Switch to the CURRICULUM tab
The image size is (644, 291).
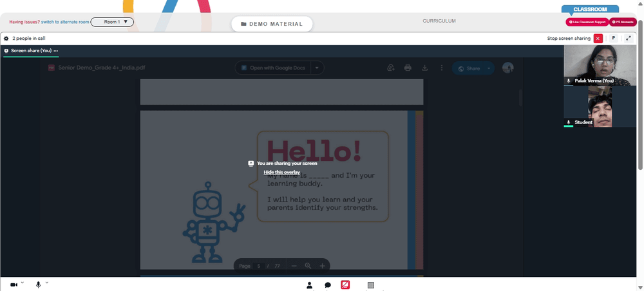tap(439, 21)
